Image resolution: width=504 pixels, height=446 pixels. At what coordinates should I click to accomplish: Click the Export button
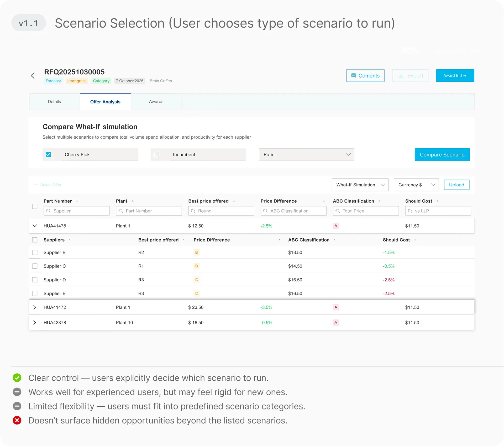click(x=410, y=76)
